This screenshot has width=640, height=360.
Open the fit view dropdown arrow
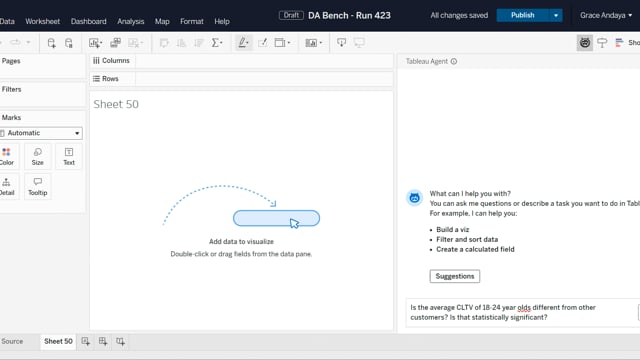point(289,43)
